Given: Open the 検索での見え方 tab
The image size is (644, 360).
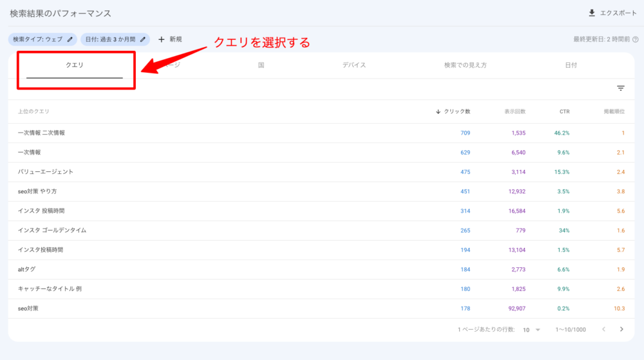Looking at the screenshot, I should 465,66.
